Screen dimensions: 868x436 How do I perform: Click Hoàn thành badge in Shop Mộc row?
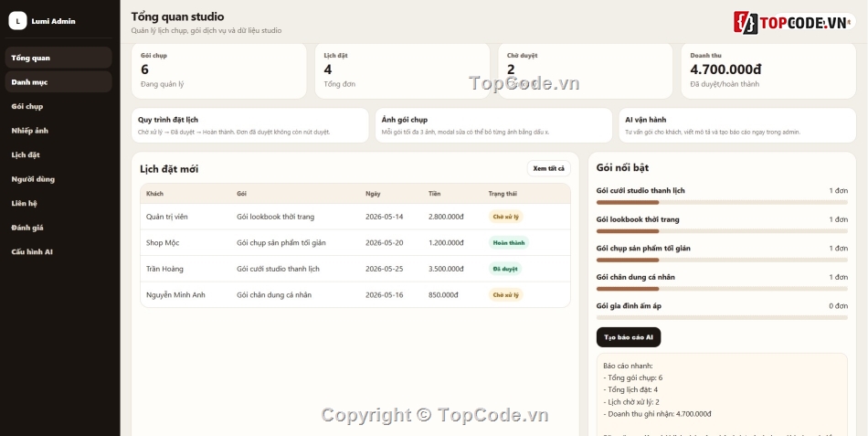point(508,242)
